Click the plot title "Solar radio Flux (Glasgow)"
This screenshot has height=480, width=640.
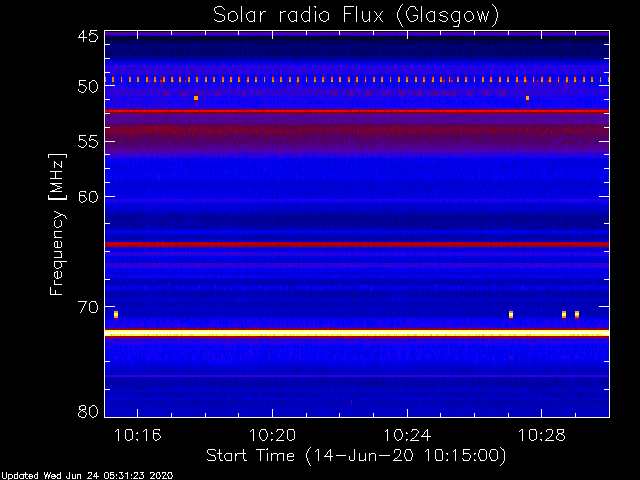tap(356, 16)
